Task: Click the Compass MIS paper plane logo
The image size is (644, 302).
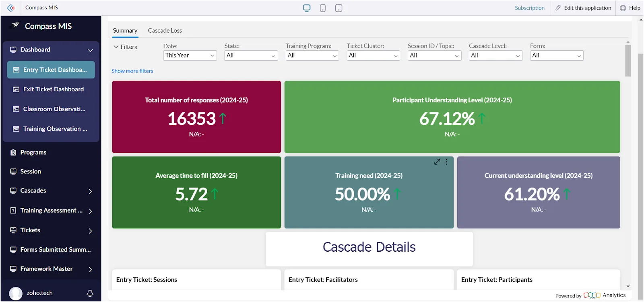Action: point(15,25)
